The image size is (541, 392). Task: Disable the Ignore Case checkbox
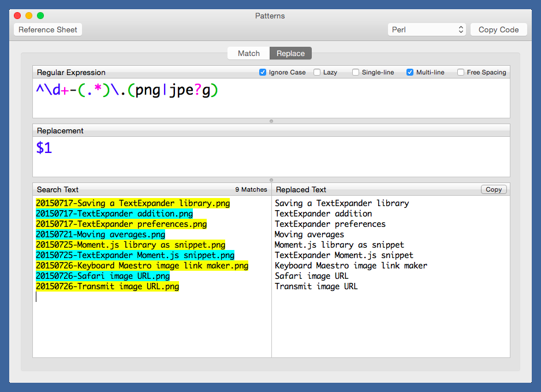[263, 72]
